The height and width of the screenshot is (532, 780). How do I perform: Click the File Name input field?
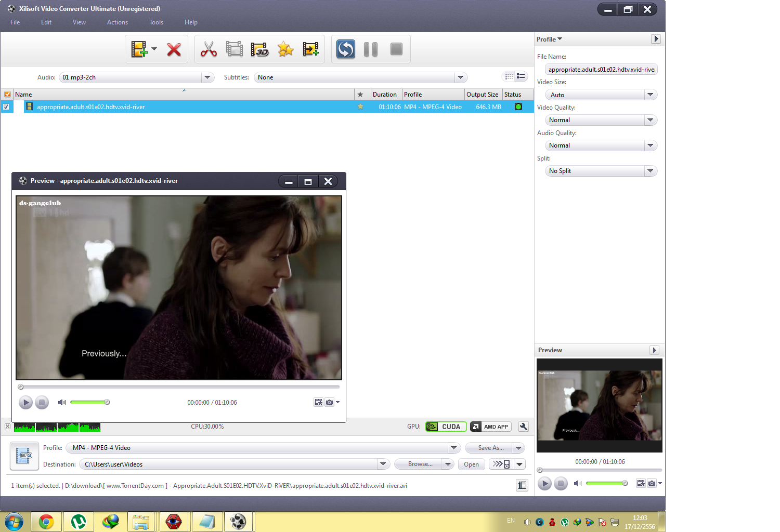tap(601, 70)
